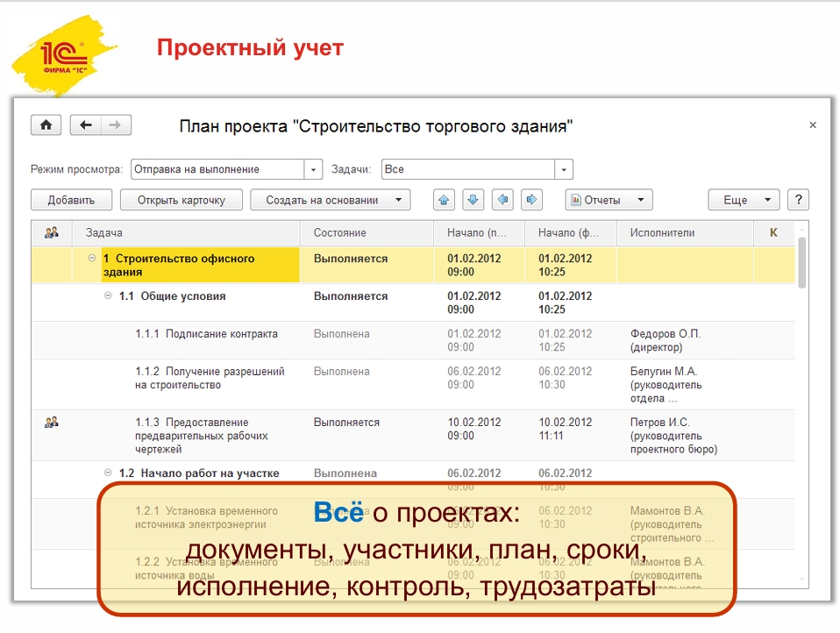Go back with the left arrow

(x=85, y=125)
